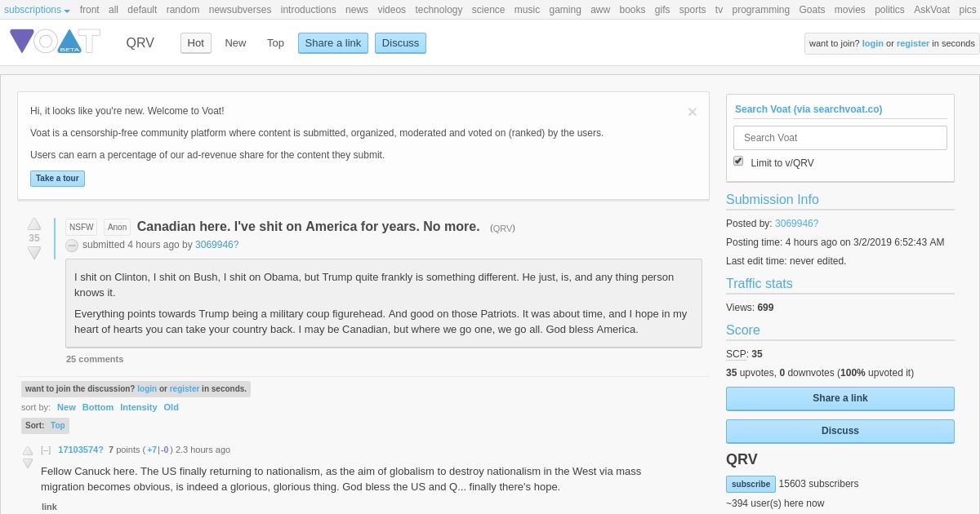The height and width of the screenshot is (514, 980).
Task: Focus the Search Voat input field
Action: click(840, 138)
